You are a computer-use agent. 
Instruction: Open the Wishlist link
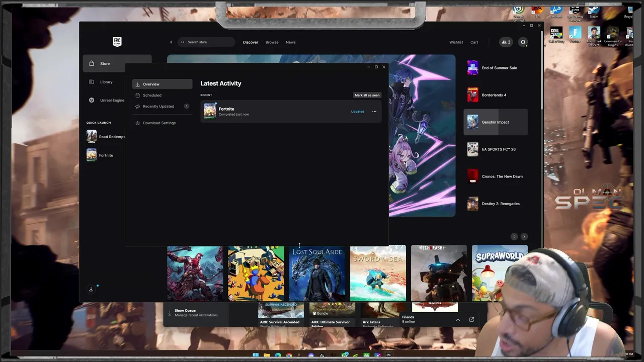coord(456,42)
